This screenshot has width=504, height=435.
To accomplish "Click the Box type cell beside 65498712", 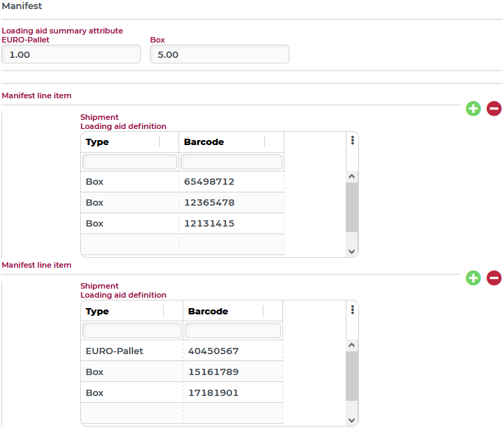I will [x=130, y=182].
